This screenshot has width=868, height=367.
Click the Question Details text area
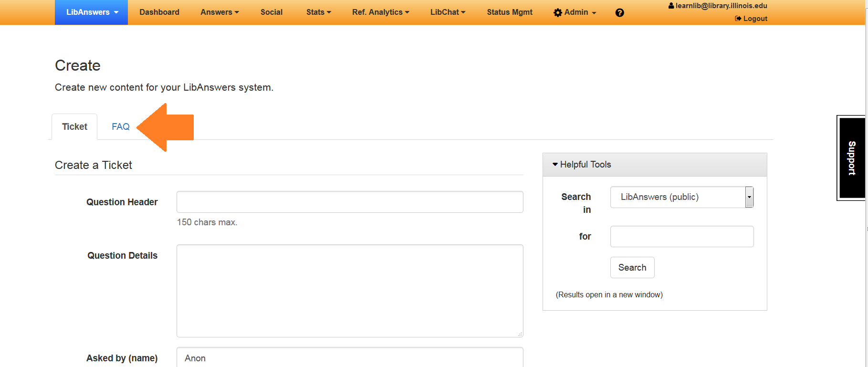pyautogui.click(x=349, y=291)
